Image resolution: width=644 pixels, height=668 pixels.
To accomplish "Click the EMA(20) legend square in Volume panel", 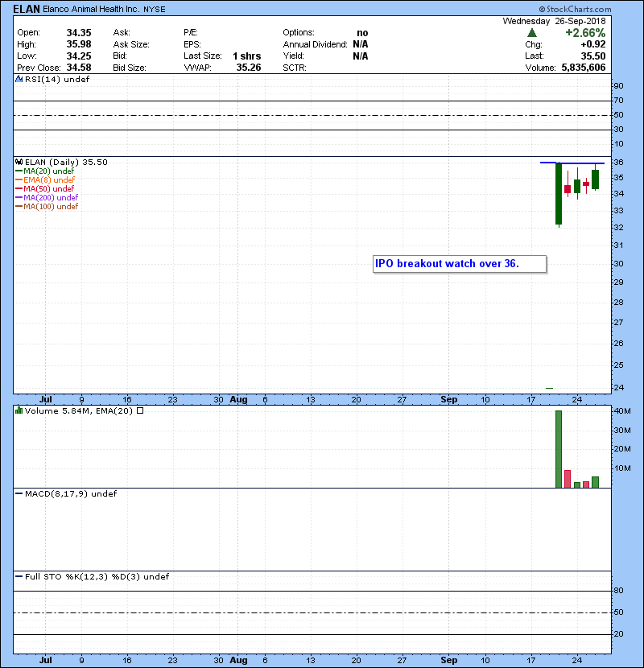I will [140, 410].
